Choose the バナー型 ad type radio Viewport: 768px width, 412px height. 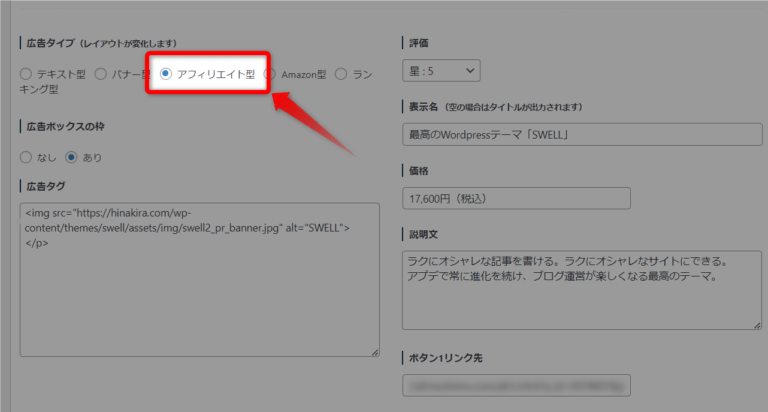[104, 74]
